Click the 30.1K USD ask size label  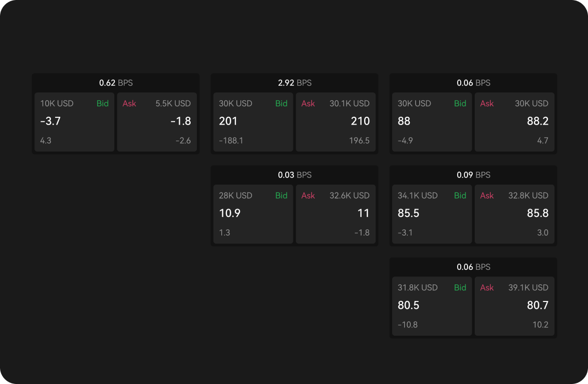[x=350, y=103]
